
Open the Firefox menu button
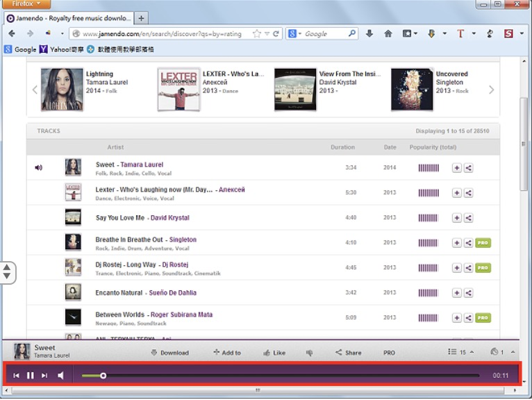26,4
